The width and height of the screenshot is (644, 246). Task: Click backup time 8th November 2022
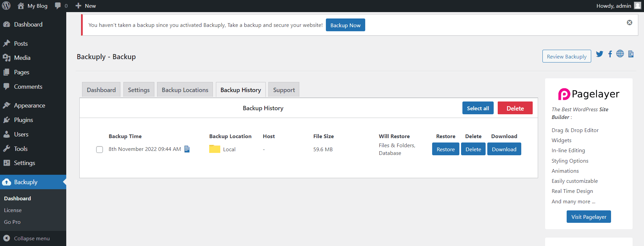[145, 149]
